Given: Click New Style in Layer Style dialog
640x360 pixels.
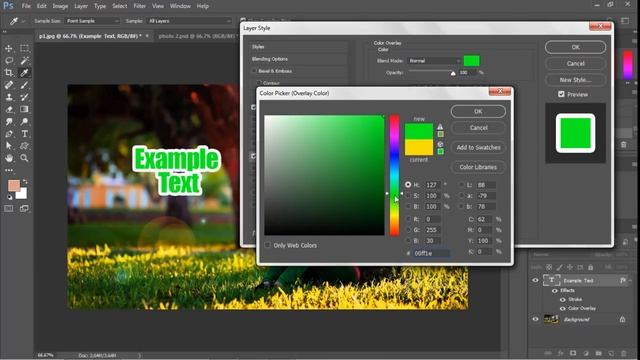Looking at the screenshot, I should [575, 80].
